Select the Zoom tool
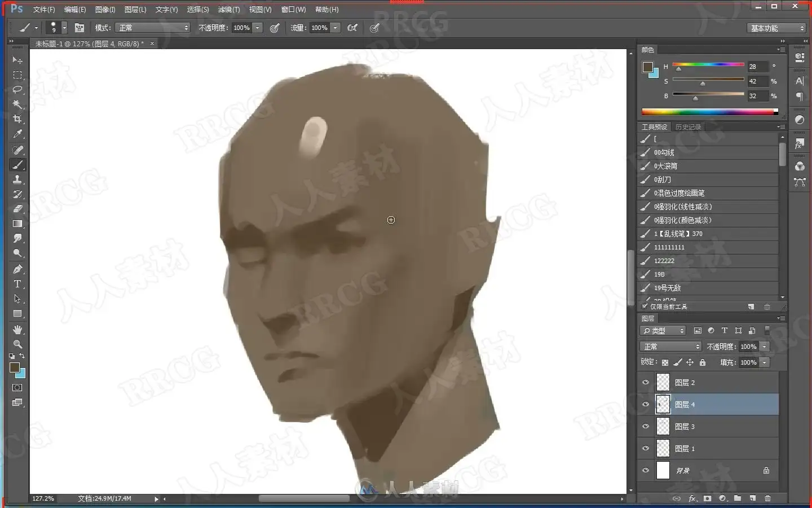This screenshot has width=812, height=508. [17, 344]
